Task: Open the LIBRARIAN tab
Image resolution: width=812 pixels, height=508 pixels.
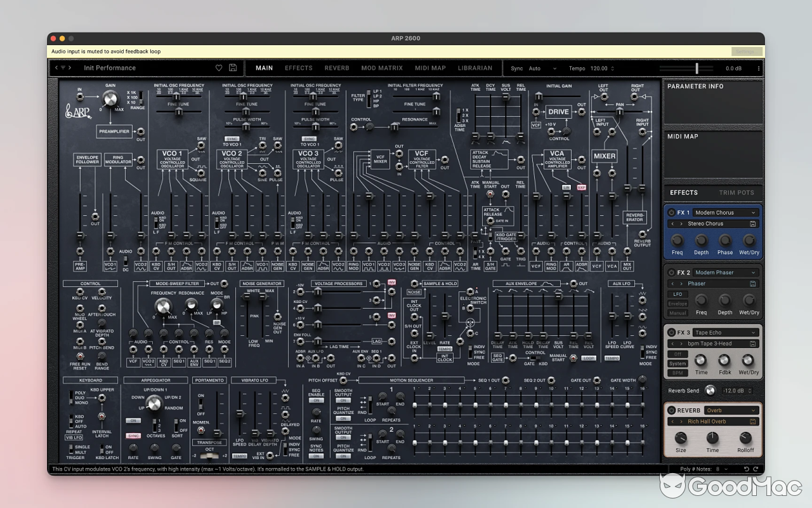Action: [x=475, y=68]
